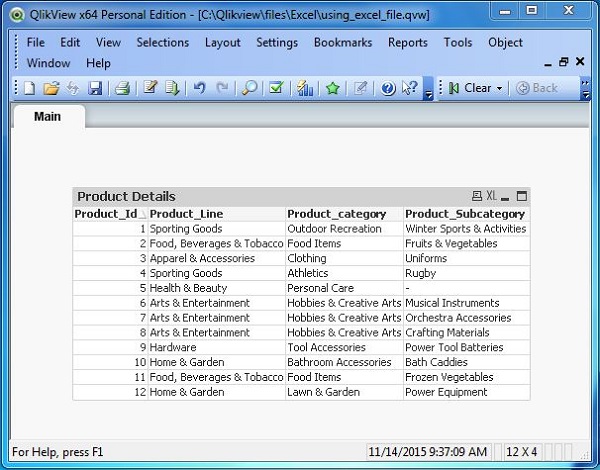Screen dimensions: 600x470
Task: Open the Selections menu
Action: click(x=163, y=42)
